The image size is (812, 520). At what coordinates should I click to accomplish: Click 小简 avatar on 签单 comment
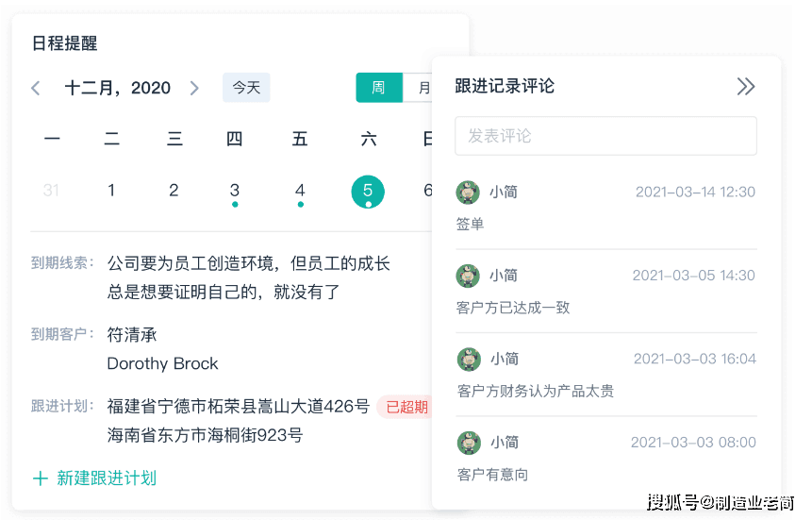(x=468, y=193)
